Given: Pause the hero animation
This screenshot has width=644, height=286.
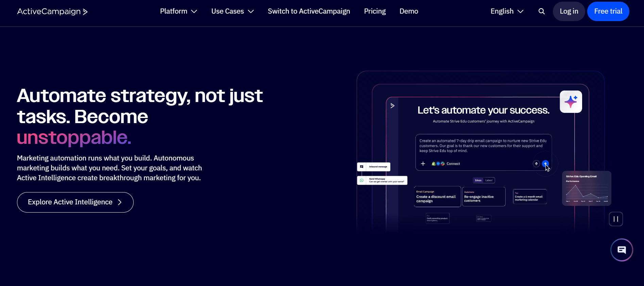Looking at the screenshot, I should 616,219.
